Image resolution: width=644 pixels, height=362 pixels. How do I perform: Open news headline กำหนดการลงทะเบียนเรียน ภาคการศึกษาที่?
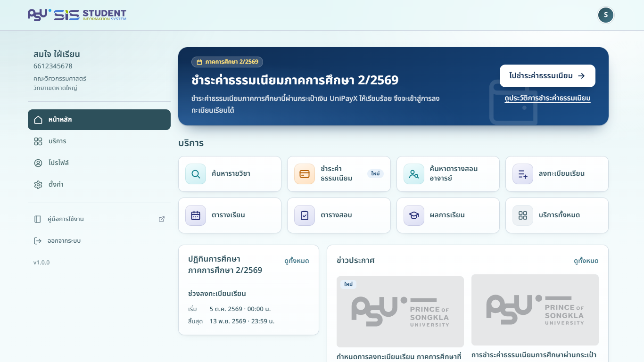point(399,357)
